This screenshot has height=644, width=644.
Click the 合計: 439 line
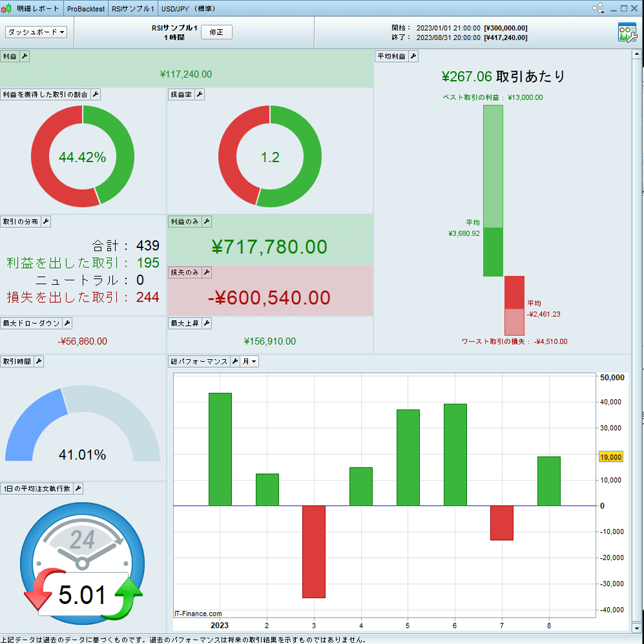125,245
